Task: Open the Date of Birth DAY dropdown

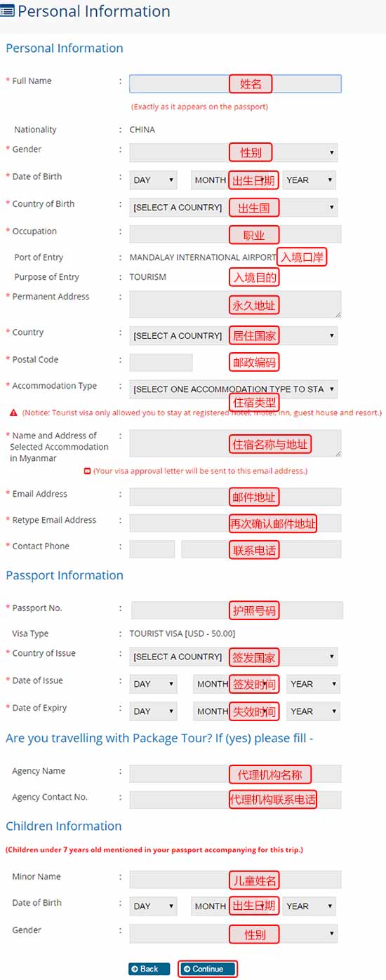Action: [153, 180]
